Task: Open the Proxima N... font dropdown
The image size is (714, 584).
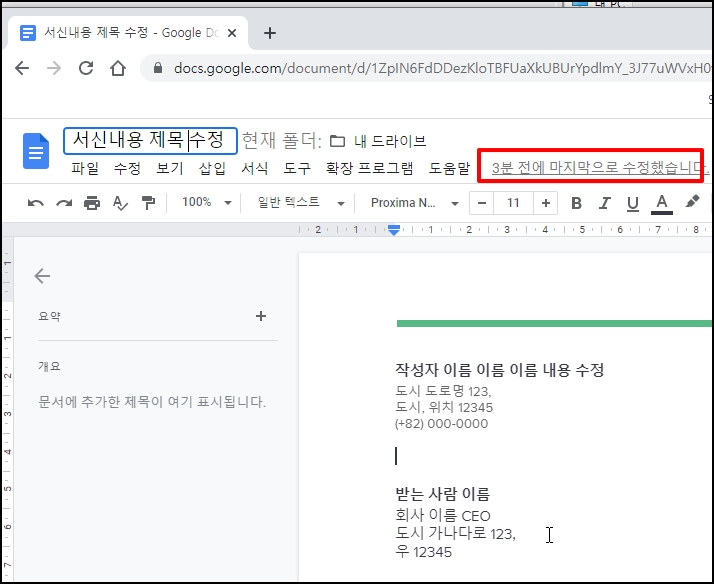Action: [x=414, y=203]
